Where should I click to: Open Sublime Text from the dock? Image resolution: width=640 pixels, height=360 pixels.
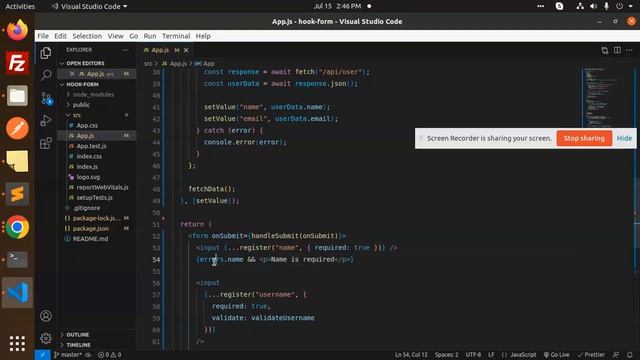pos(17,194)
